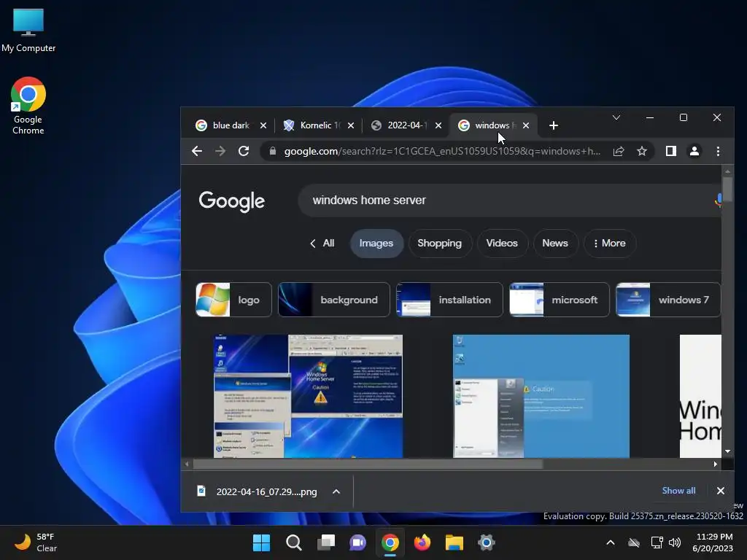Open Settings gear on taskbar
The image size is (747, 560).
click(487, 542)
